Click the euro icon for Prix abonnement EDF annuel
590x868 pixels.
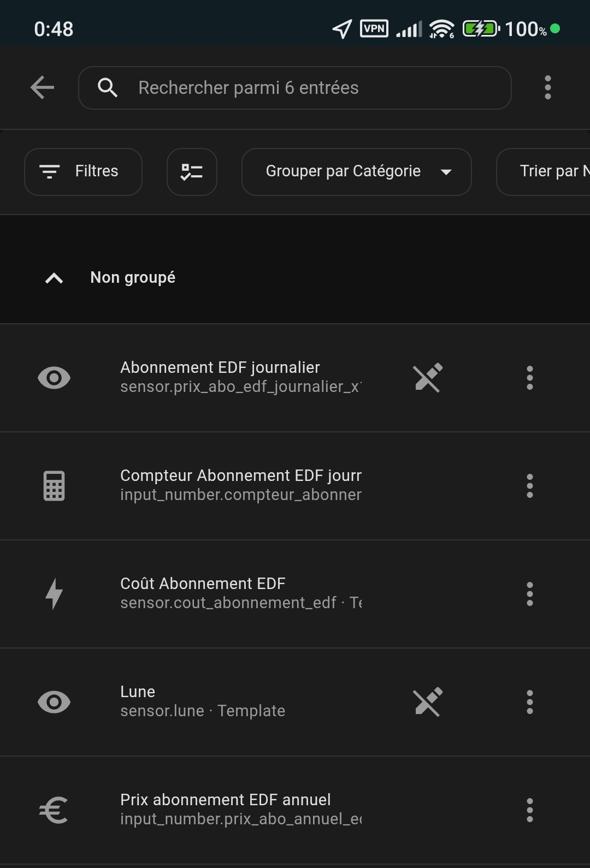(x=54, y=810)
